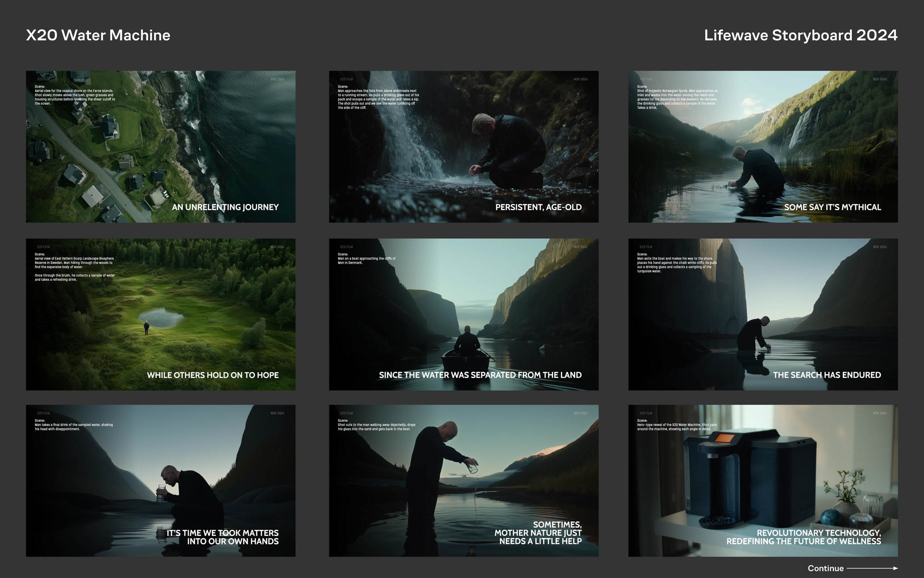Click the 'SOME SAY IT'S MYTHICAL' caption
The height and width of the screenshot is (578, 924).
coord(832,207)
